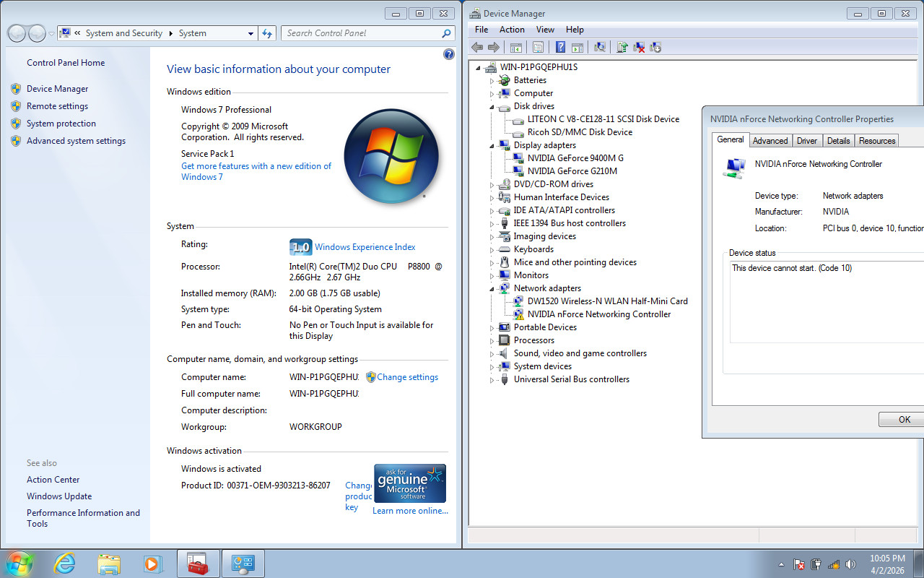The width and height of the screenshot is (924, 578).
Task: Expand Universal Serial Bus controllers node
Action: (x=492, y=379)
